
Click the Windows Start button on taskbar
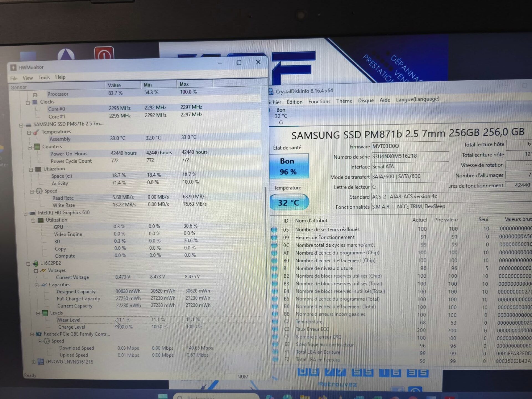[163, 396]
